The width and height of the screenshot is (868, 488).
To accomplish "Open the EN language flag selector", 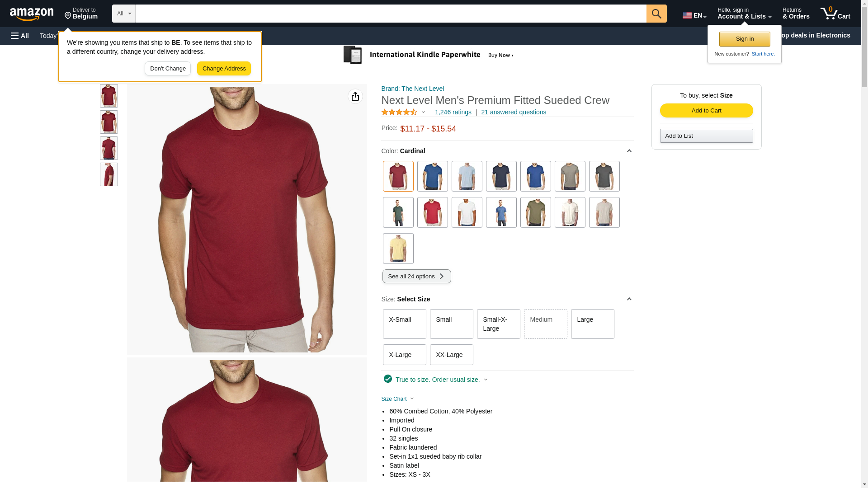I will [x=694, y=15].
